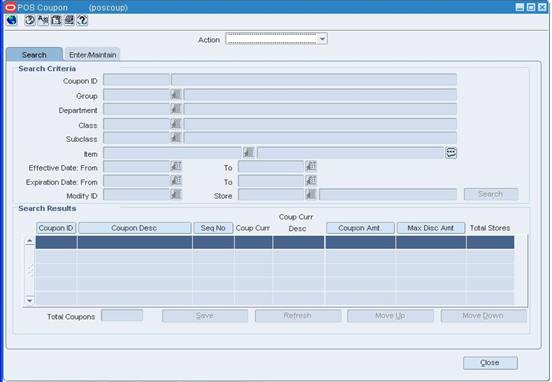
Task: Open the Group list of values icon
Action: point(176,94)
